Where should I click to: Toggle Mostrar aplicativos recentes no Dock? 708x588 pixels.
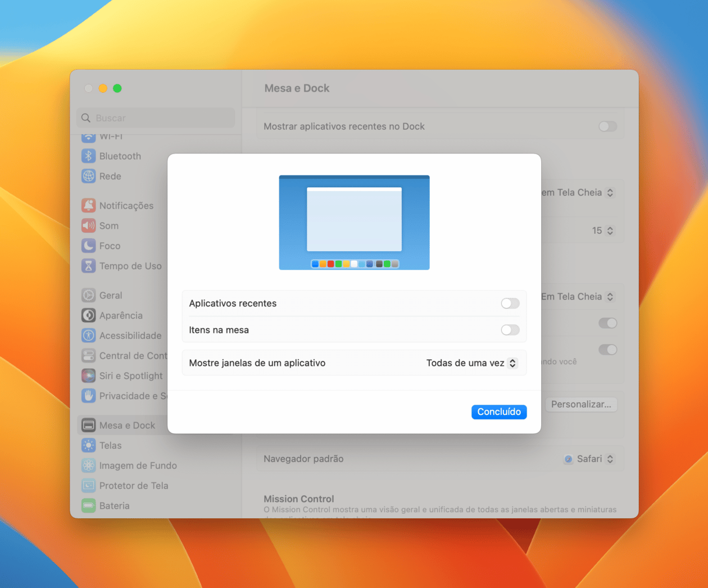tap(607, 126)
